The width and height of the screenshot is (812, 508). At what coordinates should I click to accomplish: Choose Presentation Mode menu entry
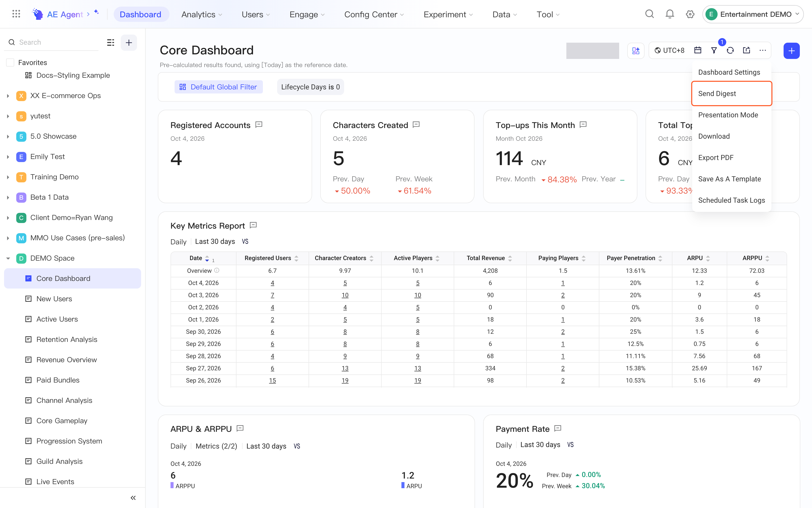[732, 115]
